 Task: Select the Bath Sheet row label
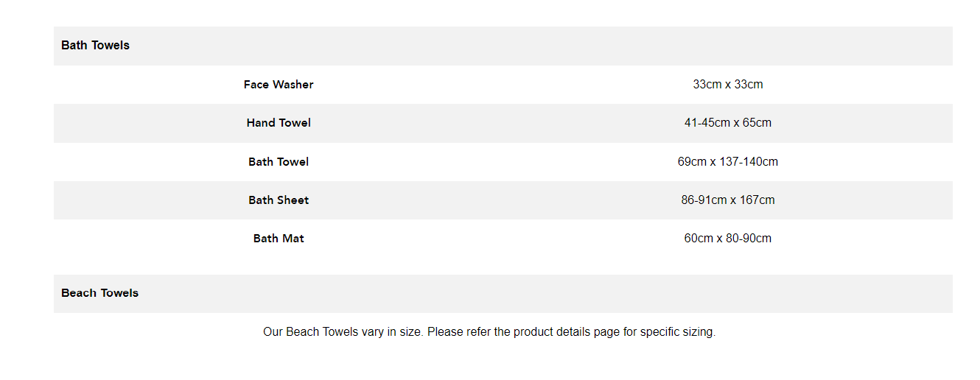(x=279, y=200)
